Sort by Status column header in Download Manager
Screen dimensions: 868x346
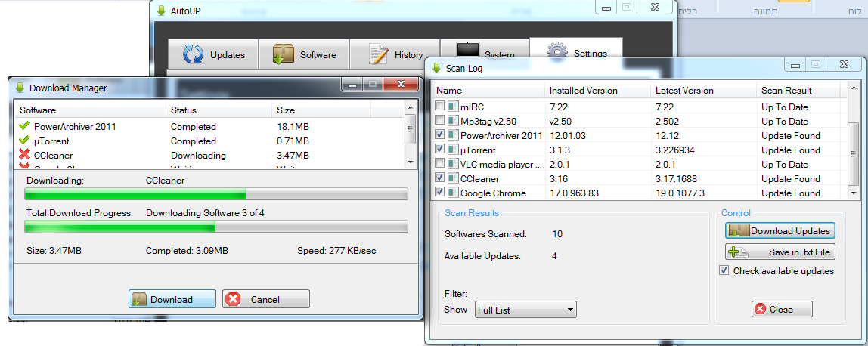pos(219,110)
